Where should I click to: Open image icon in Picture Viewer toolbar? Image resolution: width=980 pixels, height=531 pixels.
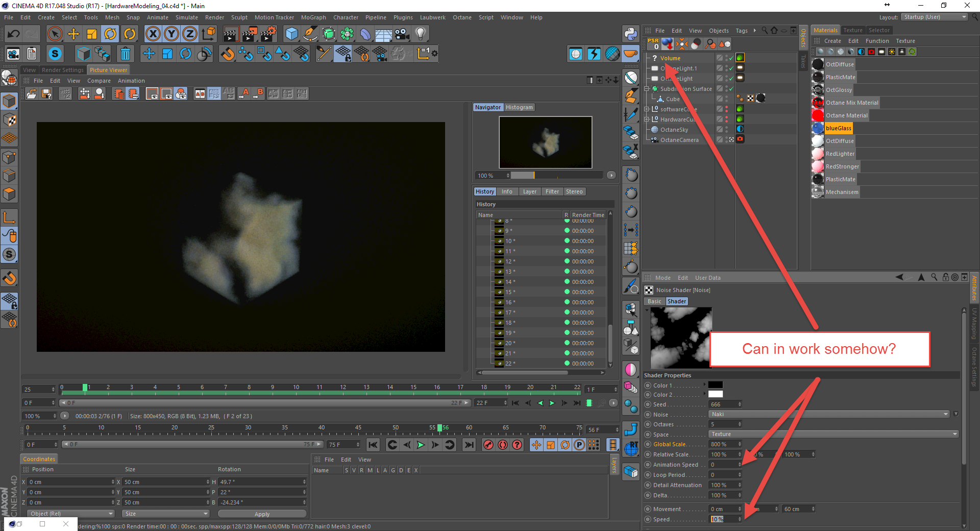32,93
